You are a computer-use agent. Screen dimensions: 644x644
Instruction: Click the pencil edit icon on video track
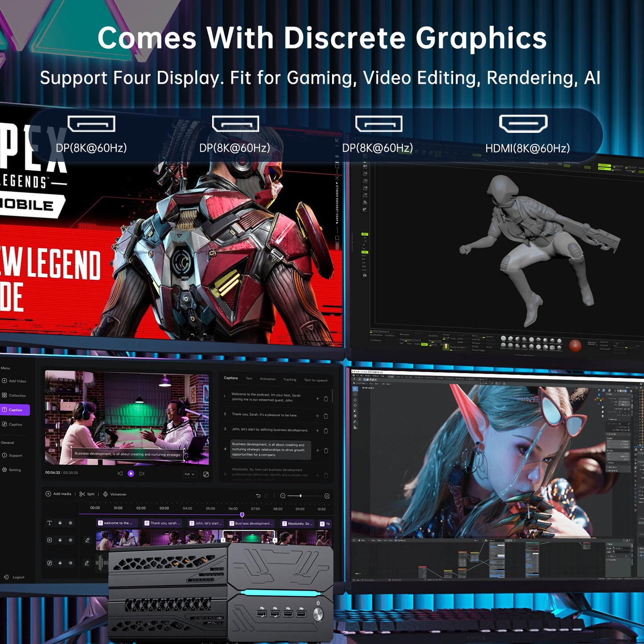pos(87,540)
